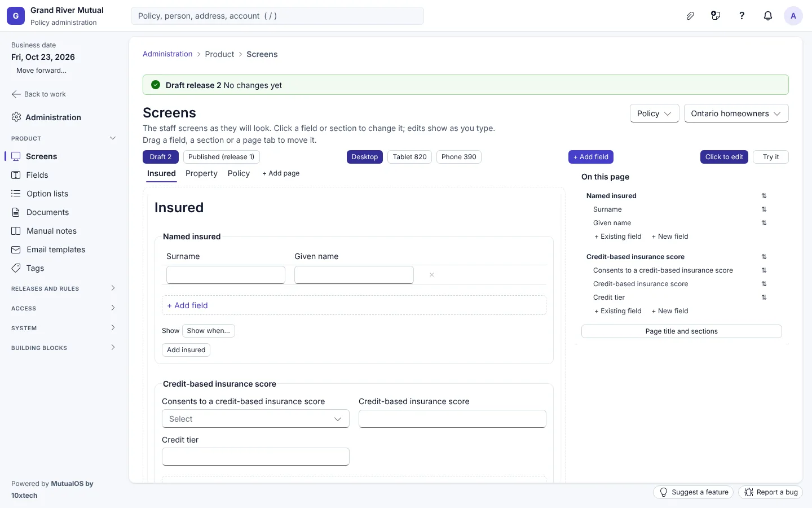Click the global search box

pyautogui.click(x=277, y=16)
